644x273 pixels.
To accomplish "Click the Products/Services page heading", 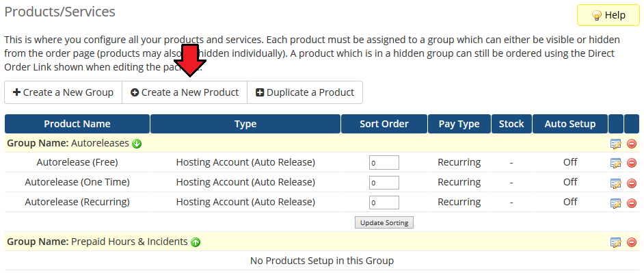I will point(60,12).
